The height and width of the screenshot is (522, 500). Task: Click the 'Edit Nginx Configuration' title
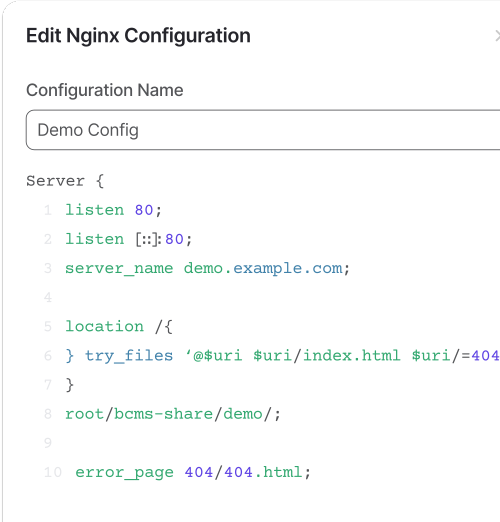tap(138, 36)
